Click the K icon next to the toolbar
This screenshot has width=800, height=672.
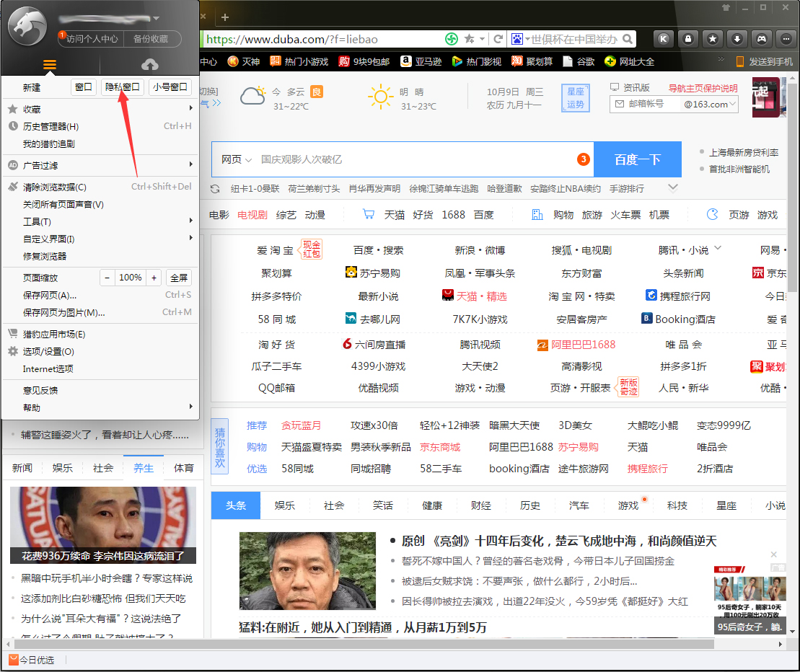point(663,39)
